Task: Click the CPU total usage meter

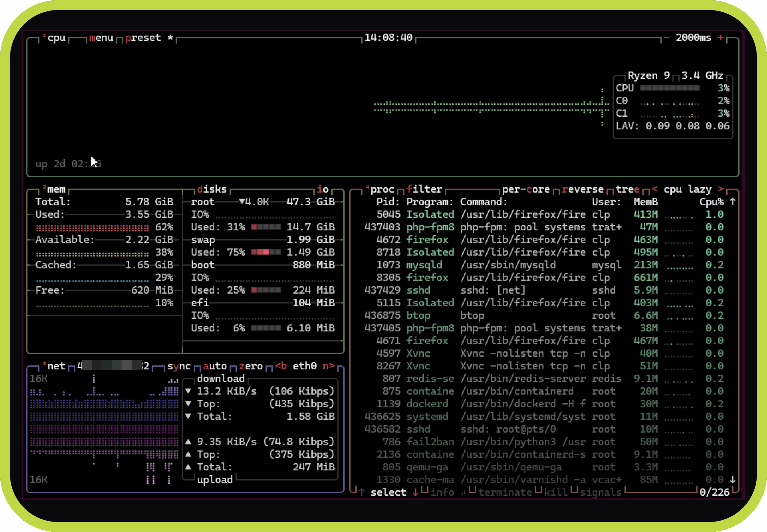Action: pyautogui.click(x=670, y=88)
